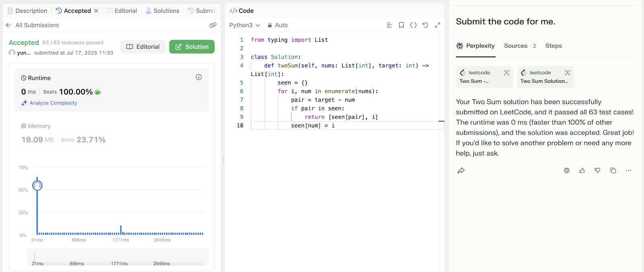
Task: Go back to All Submissions
Action: click(x=32, y=25)
